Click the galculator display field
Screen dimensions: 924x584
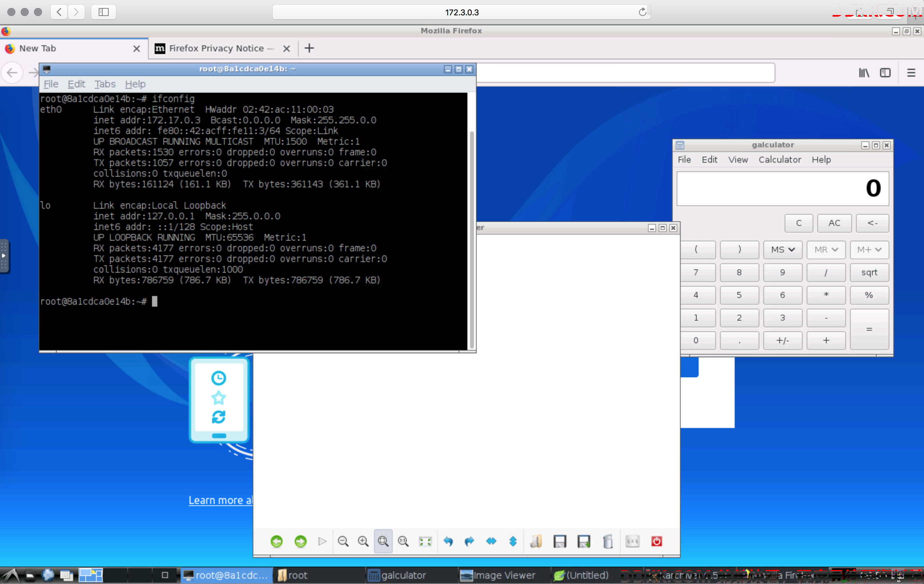pyautogui.click(x=783, y=188)
